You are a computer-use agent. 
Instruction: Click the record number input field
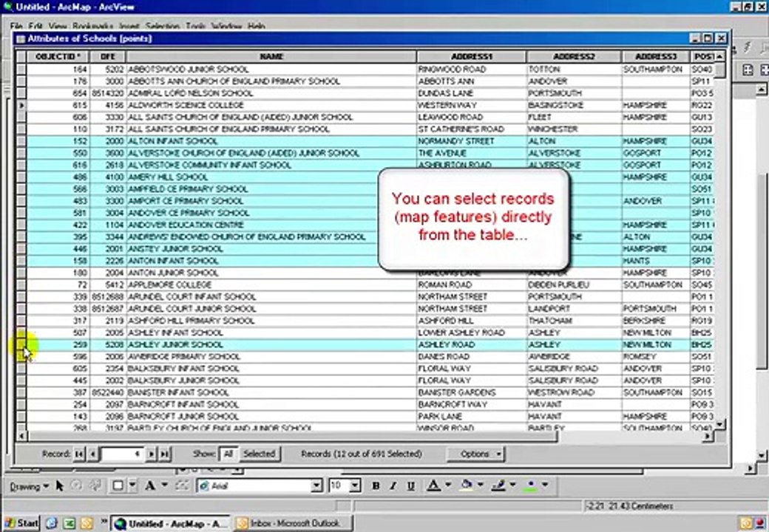[x=122, y=454]
